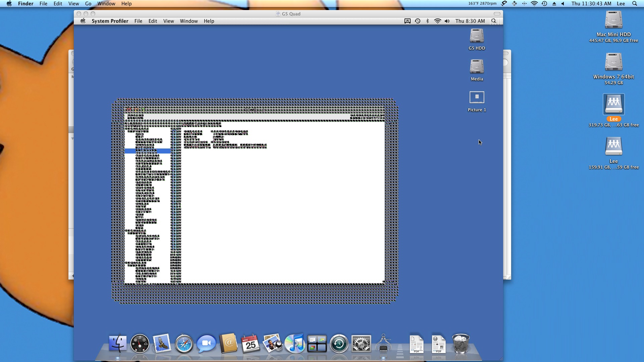This screenshot has height=362, width=644.
Task: Open the PDF document beside the Dock divider
Action: point(416,345)
